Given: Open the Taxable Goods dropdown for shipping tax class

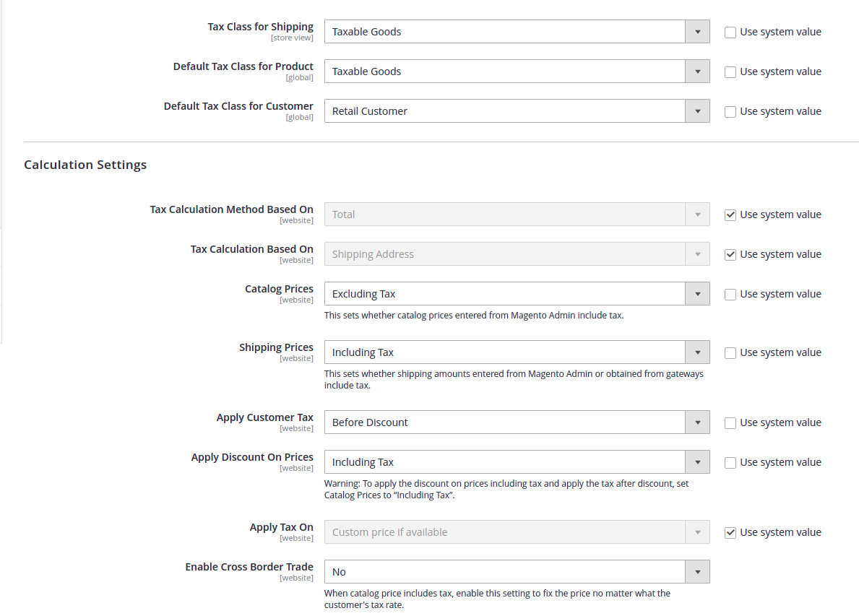Looking at the screenshot, I should click(x=506, y=31).
